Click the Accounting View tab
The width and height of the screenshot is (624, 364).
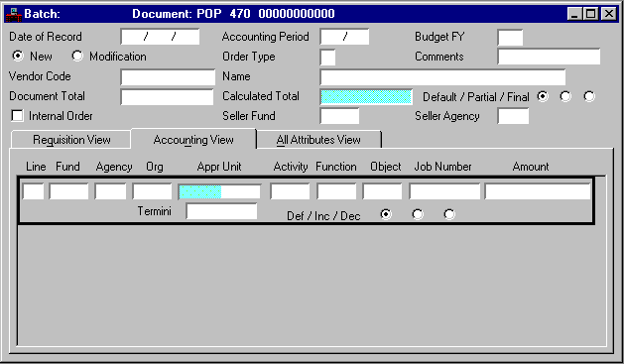point(193,139)
